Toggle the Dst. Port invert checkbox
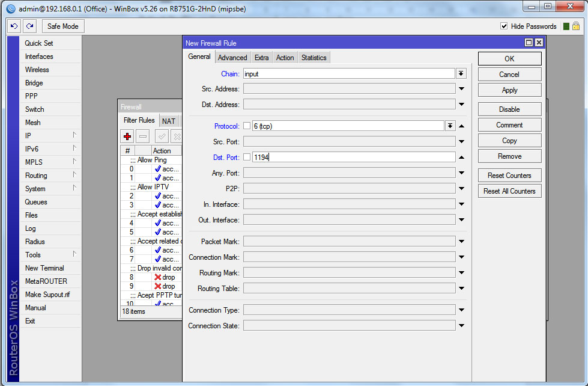588x386 pixels. point(246,157)
